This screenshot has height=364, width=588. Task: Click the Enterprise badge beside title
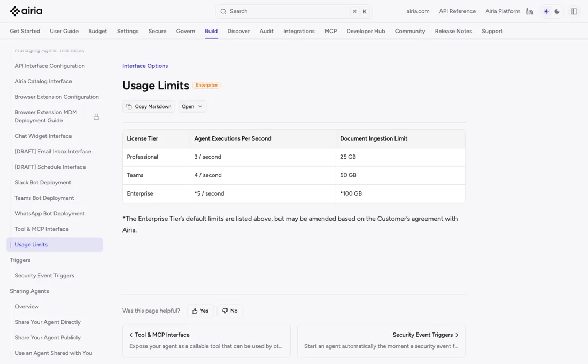pos(207,85)
